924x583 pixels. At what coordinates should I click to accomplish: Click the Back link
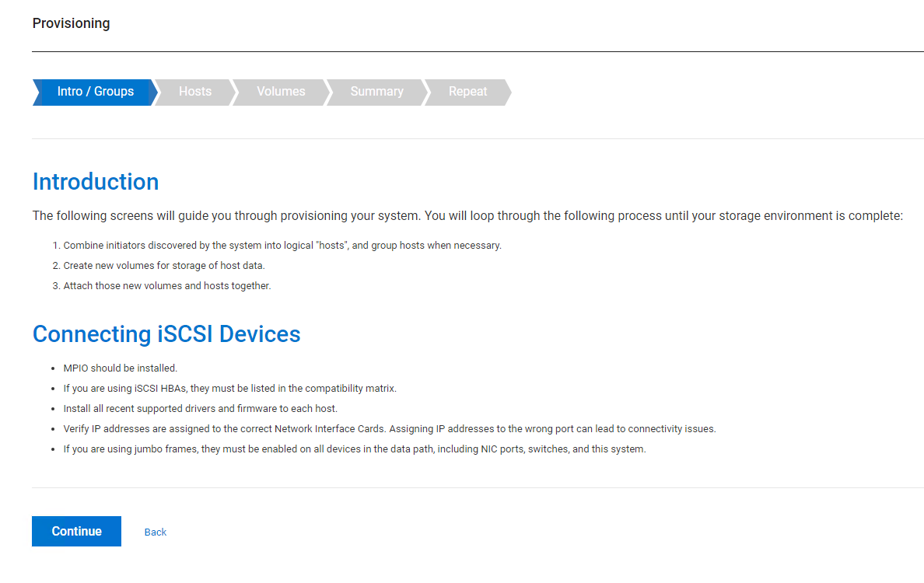tap(156, 532)
